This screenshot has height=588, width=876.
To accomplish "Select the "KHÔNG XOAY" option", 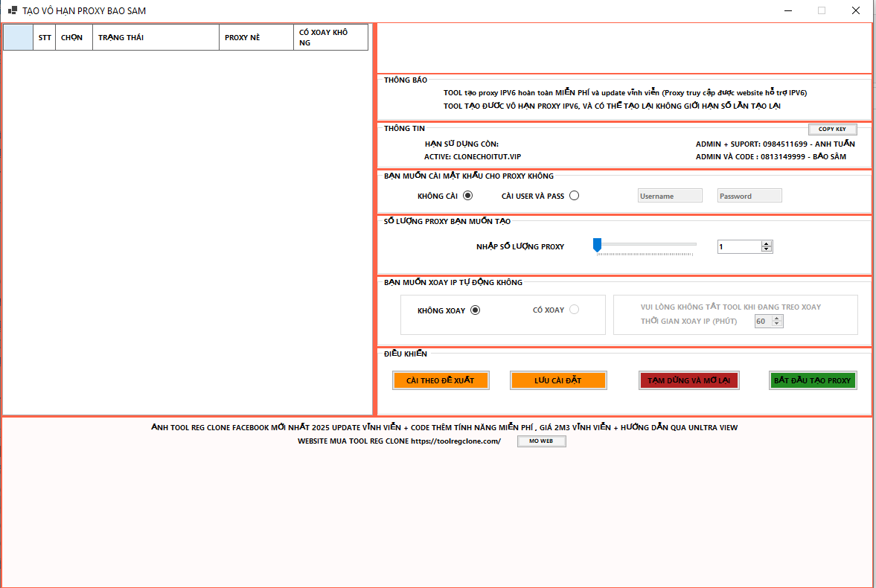I will tap(475, 310).
